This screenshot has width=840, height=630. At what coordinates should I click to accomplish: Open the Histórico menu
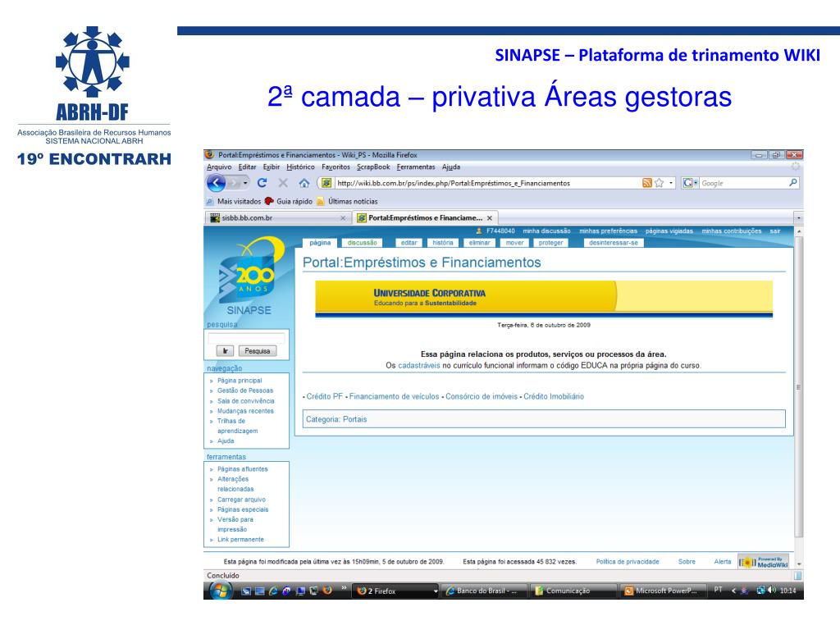300,167
